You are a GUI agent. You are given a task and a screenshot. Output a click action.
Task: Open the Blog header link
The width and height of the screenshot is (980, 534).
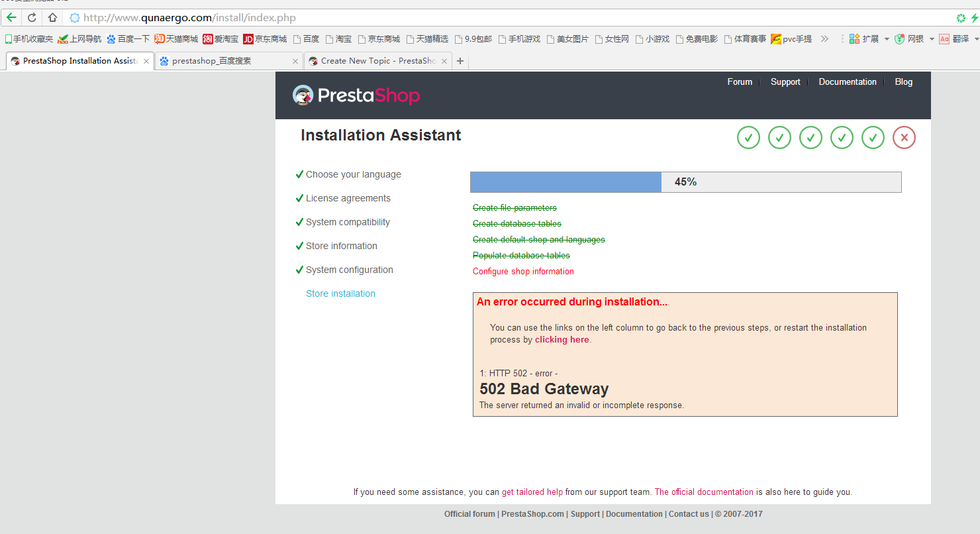tap(904, 82)
